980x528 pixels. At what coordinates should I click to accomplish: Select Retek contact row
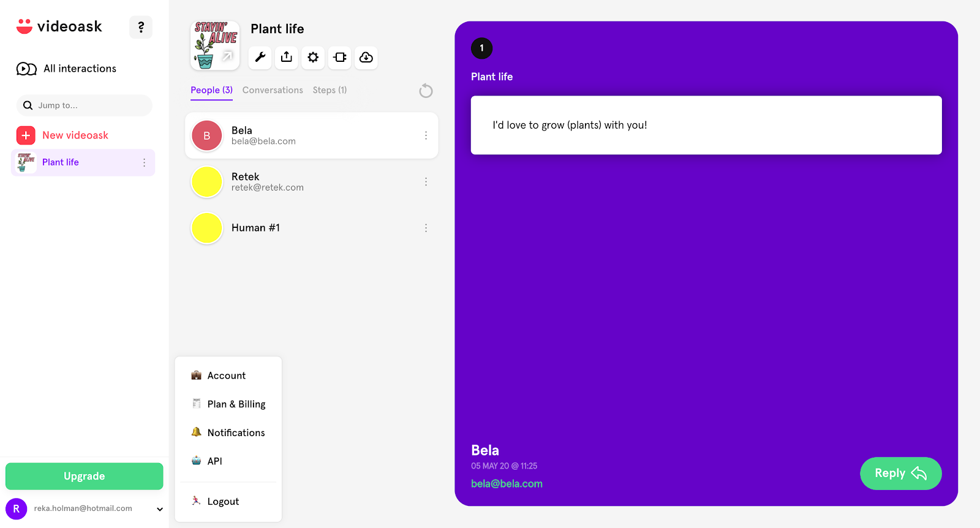tap(311, 182)
